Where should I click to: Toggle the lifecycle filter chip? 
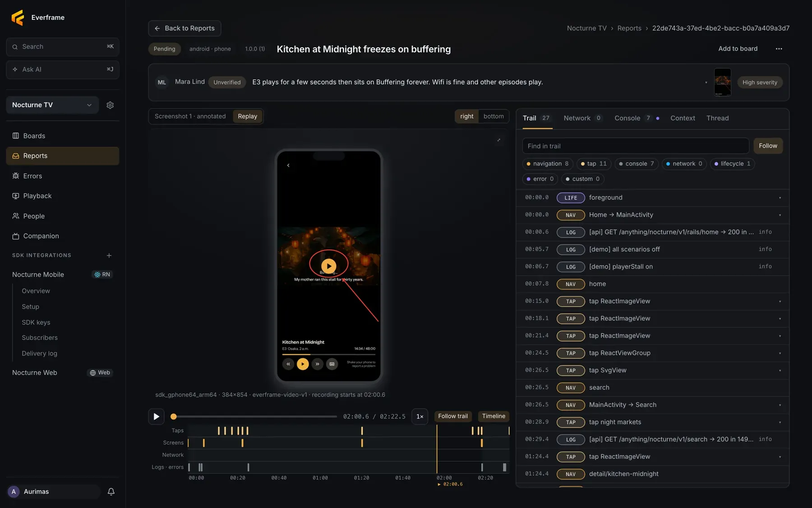point(733,164)
